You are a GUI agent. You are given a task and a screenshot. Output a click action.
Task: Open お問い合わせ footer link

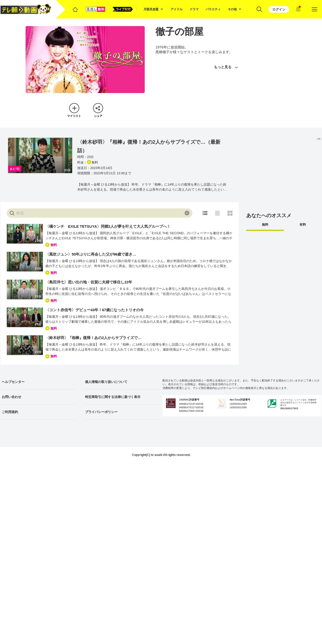[x=12, y=397]
